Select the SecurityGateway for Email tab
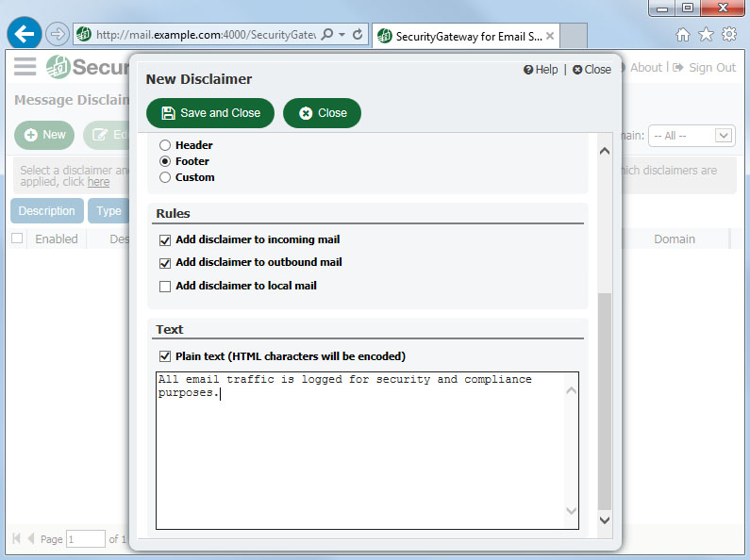The height and width of the screenshot is (560, 750). 465,36
